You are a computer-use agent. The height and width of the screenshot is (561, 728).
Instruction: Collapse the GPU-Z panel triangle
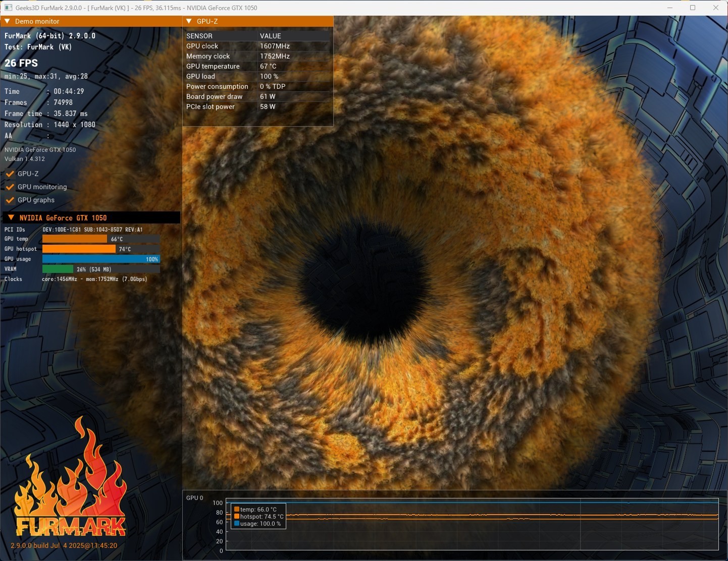point(189,21)
